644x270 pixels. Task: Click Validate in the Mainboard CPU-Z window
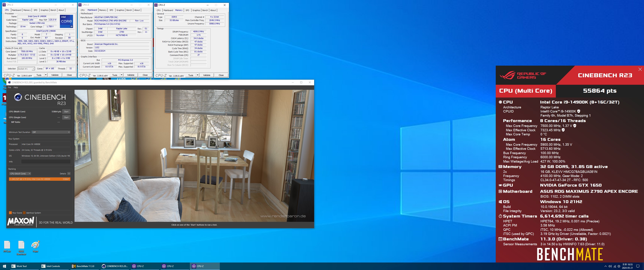tap(130, 75)
